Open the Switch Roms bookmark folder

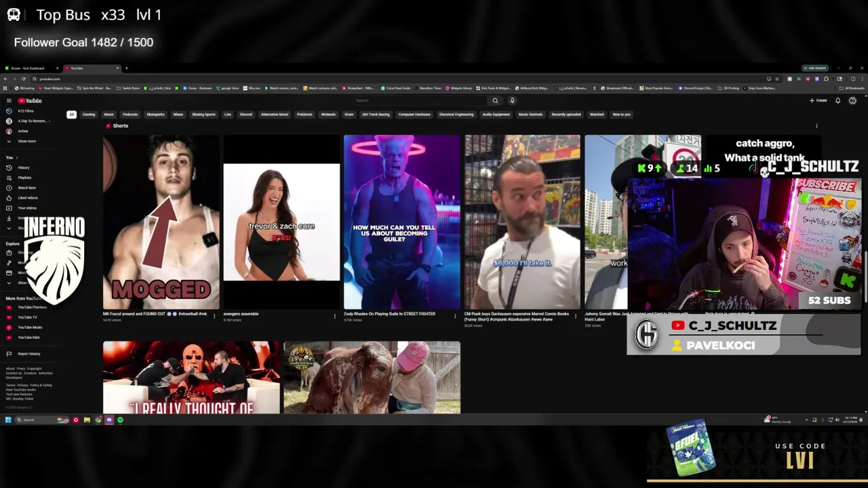(x=128, y=88)
